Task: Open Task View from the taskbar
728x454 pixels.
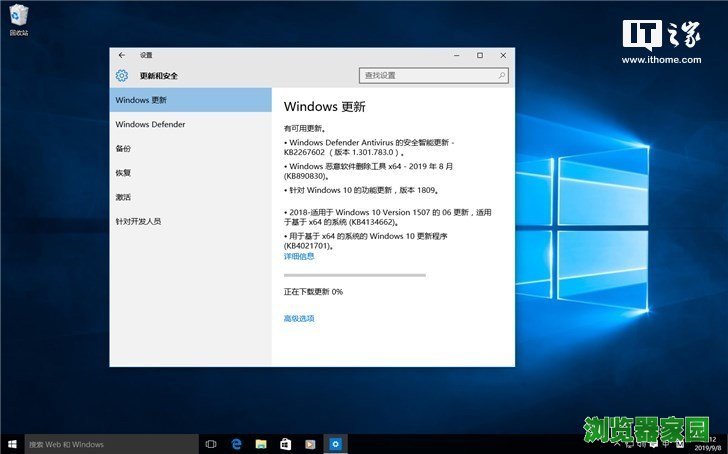Action: tap(211, 443)
